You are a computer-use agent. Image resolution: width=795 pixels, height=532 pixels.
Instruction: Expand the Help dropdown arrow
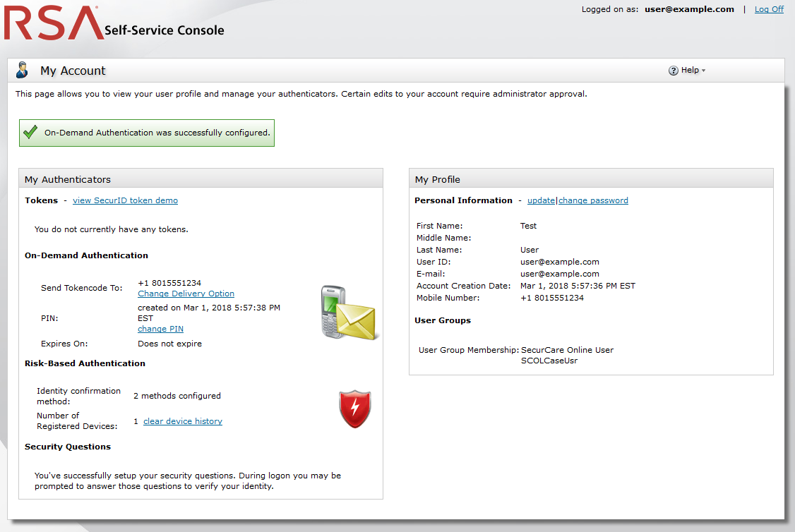(703, 71)
